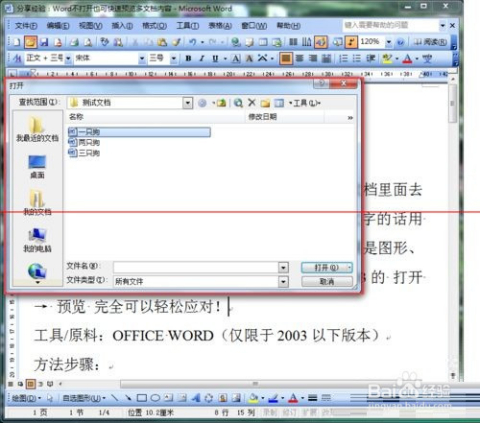Click the Insert Hyperlink globe icon
This screenshot has width=480, height=423.
click(236, 42)
